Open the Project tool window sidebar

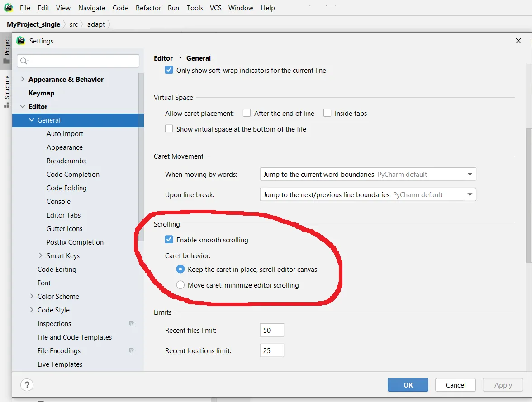point(6,50)
